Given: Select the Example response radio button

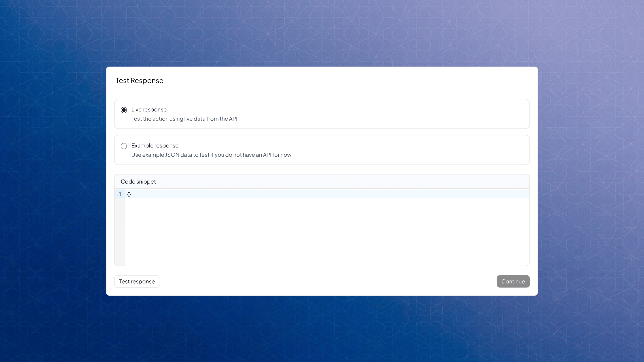Looking at the screenshot, I should [124, 146].
